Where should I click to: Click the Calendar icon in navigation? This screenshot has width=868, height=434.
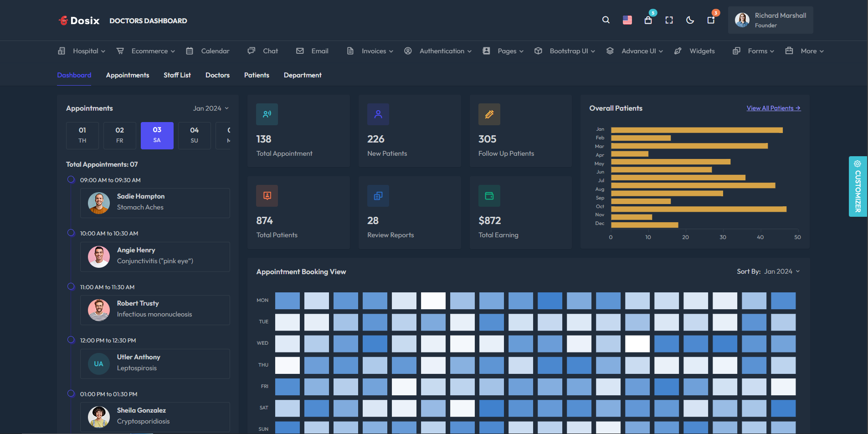190,51
